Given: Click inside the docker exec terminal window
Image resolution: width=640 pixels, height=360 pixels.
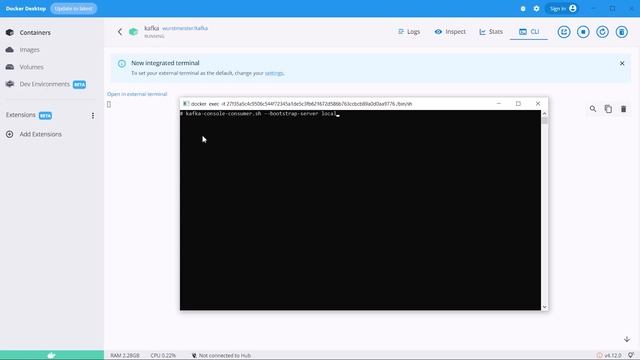Looking at the screenshot, I should [x=360, y=210].
